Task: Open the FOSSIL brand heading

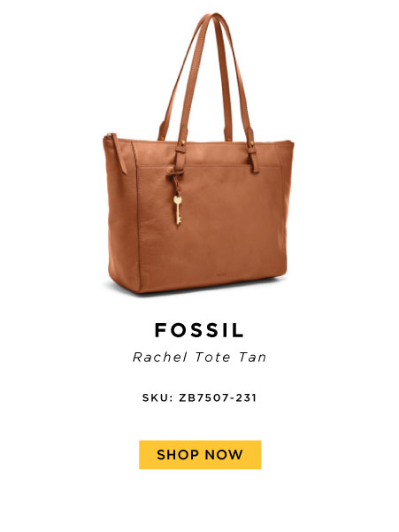Action: click(x=199, y=330)
